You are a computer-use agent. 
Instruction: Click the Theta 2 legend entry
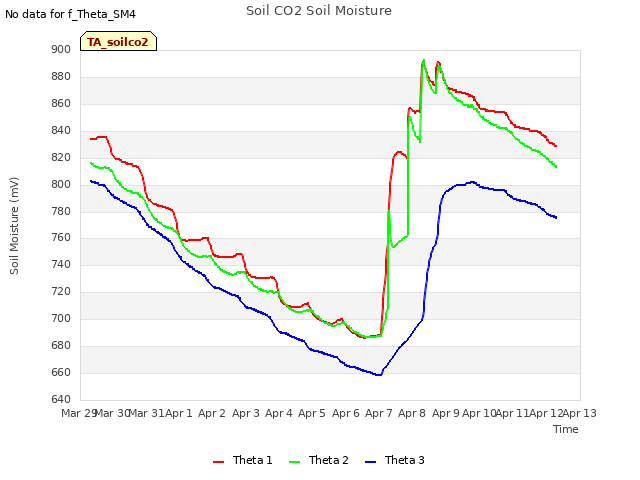pos(319,460)
